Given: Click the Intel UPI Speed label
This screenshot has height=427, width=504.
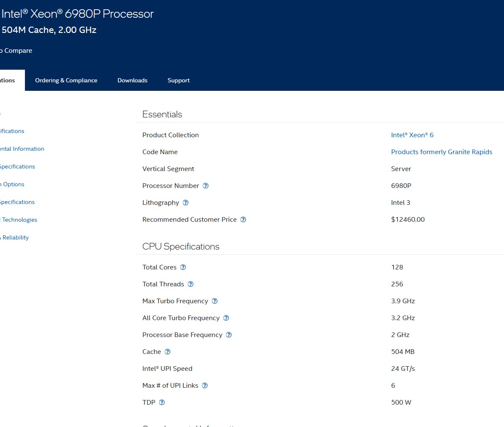Looking at the screenshot, I should coord(167,369).
